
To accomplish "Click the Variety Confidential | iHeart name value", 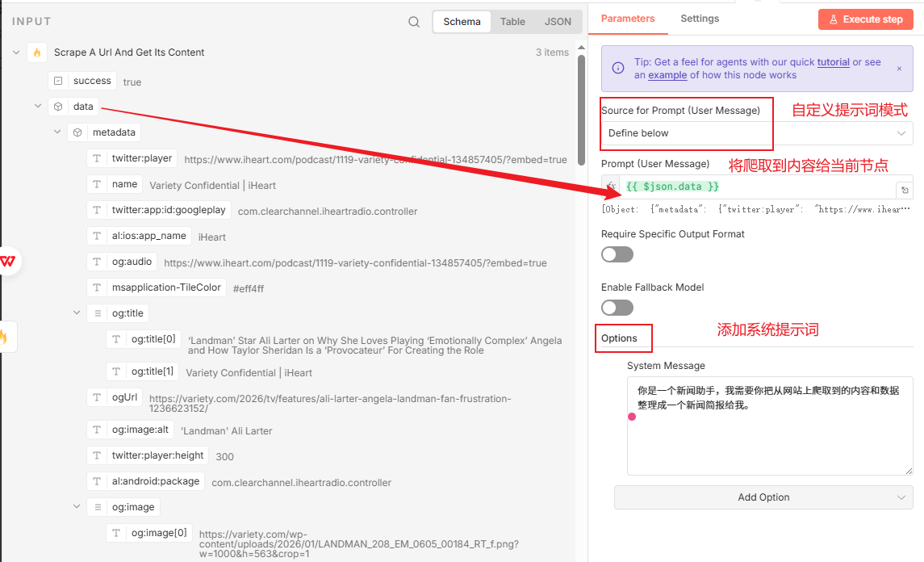I will click(x=213, y=186).
